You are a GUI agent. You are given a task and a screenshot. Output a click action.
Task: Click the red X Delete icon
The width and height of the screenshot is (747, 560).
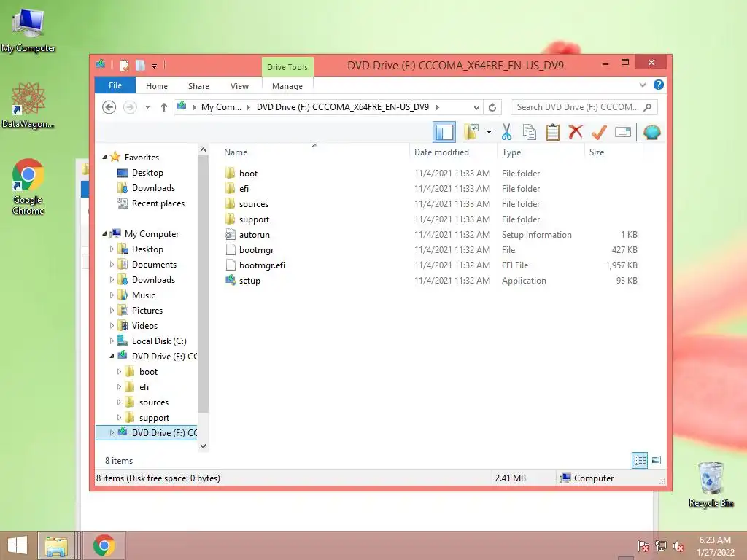[x=576, y=131]
